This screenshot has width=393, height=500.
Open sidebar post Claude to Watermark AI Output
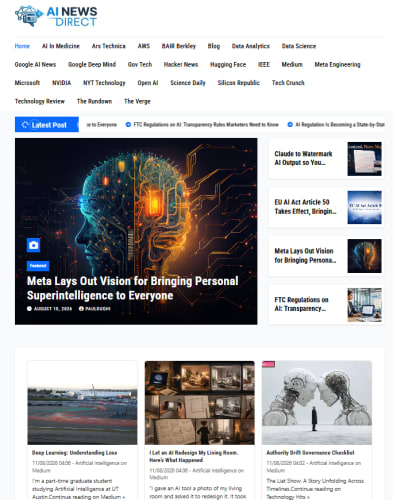[x=303, y=158]
